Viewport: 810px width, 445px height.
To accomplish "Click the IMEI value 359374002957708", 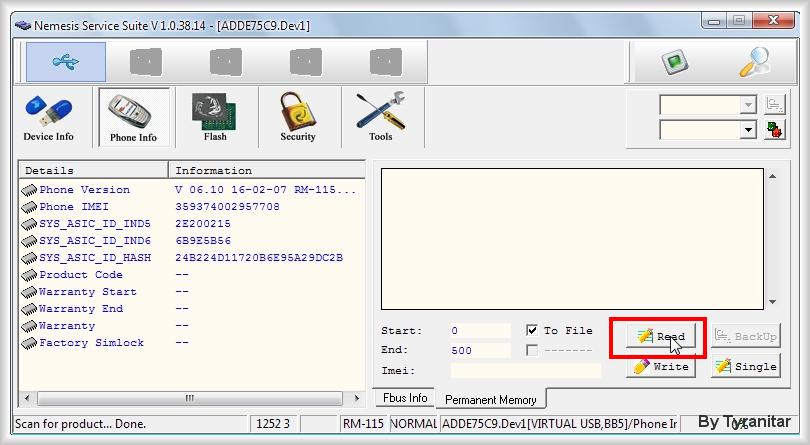I will pos(227,207).
